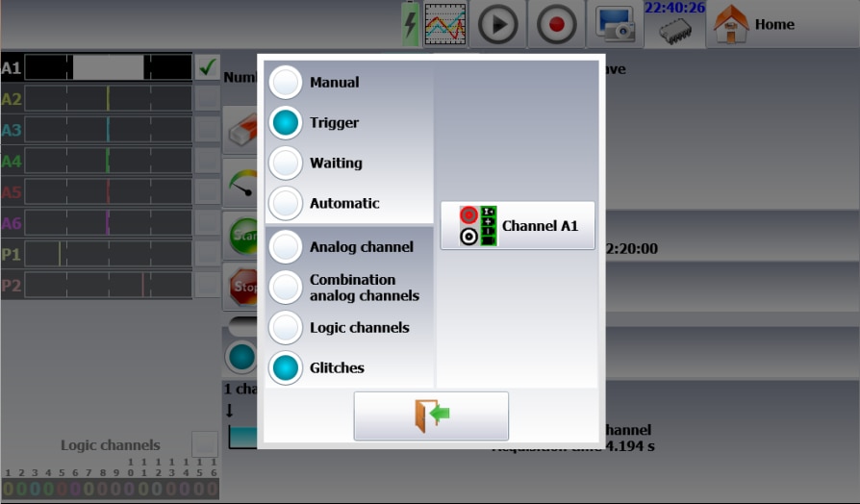Toggle the A2 channel checkbox
The height and width of the screenshot is (504, 860).
click(x=208, y=99)
